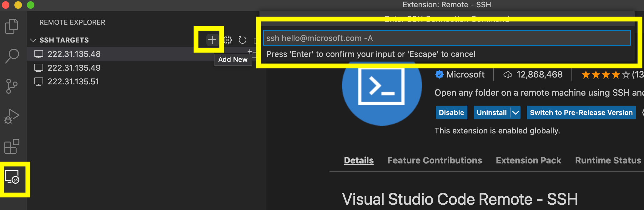
Task: Open the Extension Pack tab
Action: pos(528,160)
